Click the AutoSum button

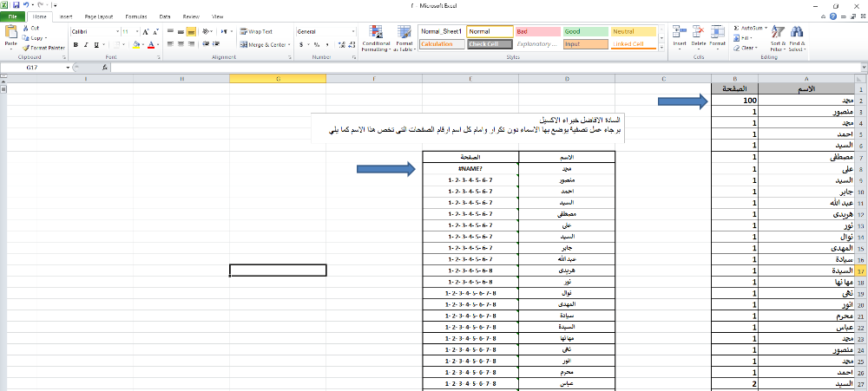pos(748,28)
